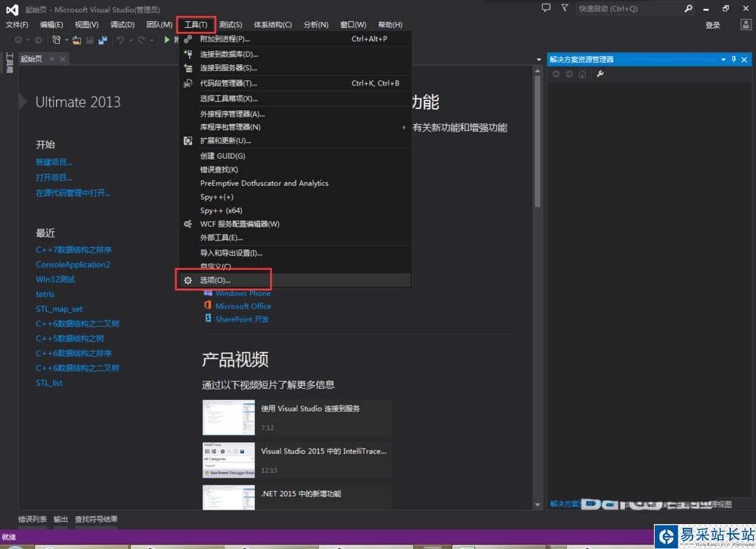Screen dimensions: 756x549
Task: Click the 在源代码管理中打开... link
Action: tap(73, 193)
